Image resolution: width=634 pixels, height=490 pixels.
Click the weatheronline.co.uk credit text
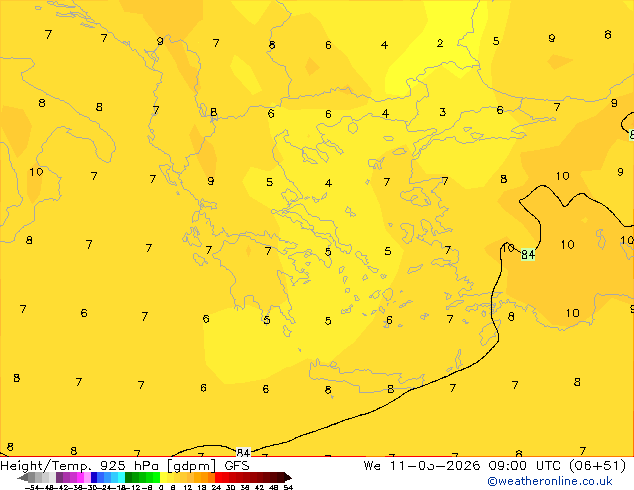[549, 481]
